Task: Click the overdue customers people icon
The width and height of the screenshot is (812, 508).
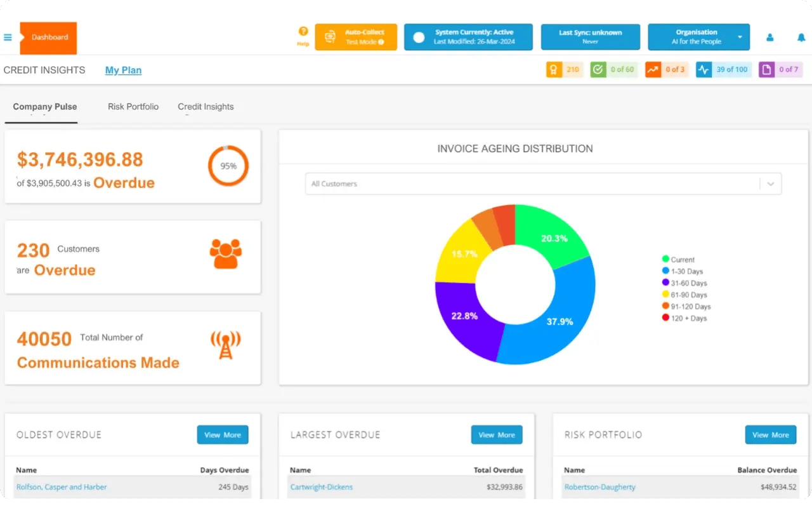Action: (x=226, y=253)
